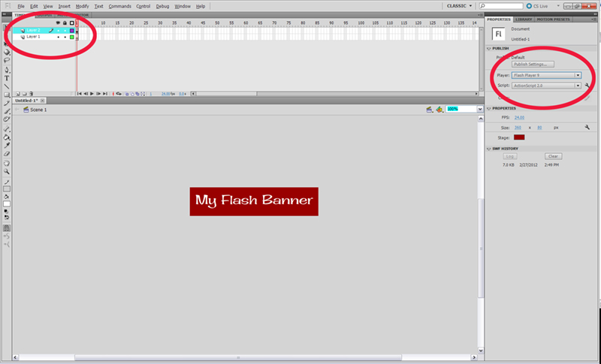601x364 pixels.
Task: Open the Modify menu
Action: pos(82,7)
